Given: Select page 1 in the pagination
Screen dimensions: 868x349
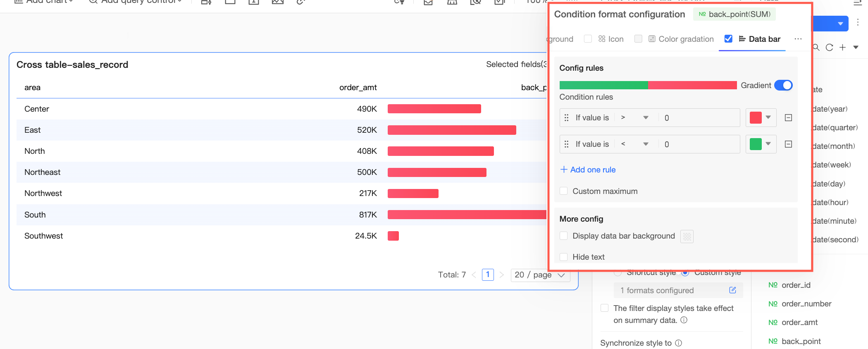Looking at the screenshot, I should [488, 275].
